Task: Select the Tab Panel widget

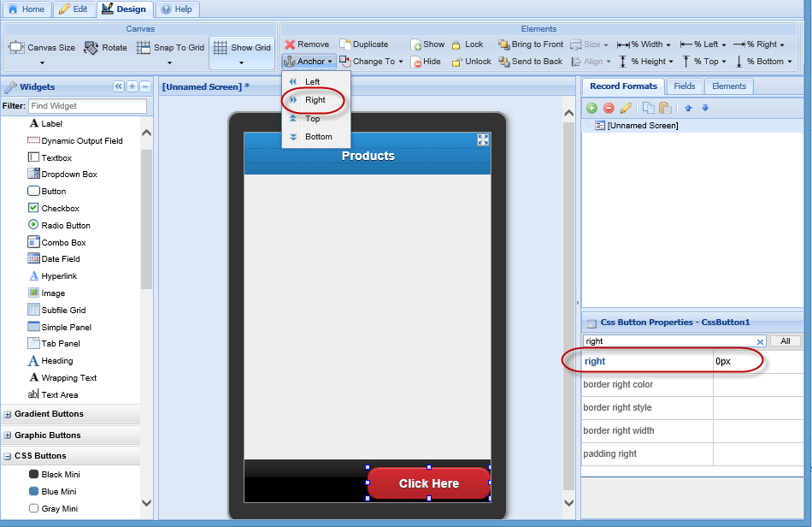Action: tap(54, 344)
